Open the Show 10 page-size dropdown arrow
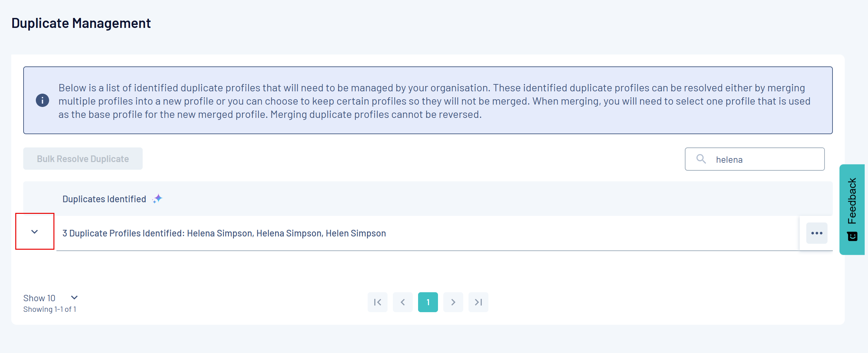The width and height of the screenshot is (868, 353). pos(74,297)
